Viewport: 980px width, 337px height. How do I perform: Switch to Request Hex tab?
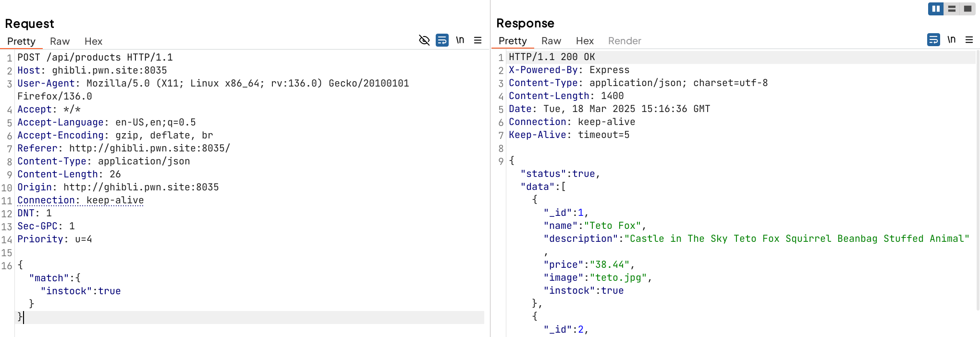coord(93,41)
